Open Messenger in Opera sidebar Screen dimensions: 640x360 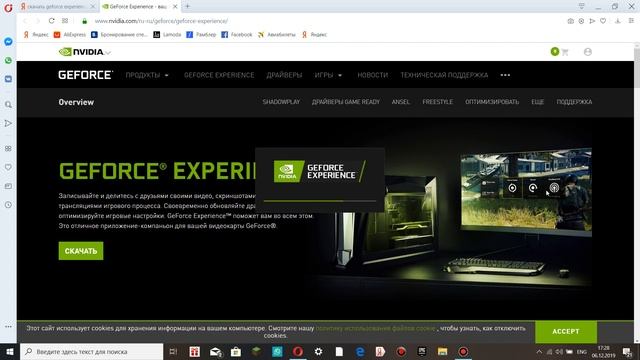click(8, 42)
